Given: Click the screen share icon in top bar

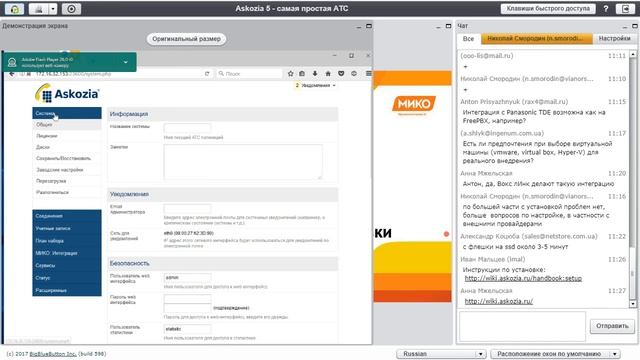Looking at the screenshot, I should pyautogui.click(x=39, y=9).
